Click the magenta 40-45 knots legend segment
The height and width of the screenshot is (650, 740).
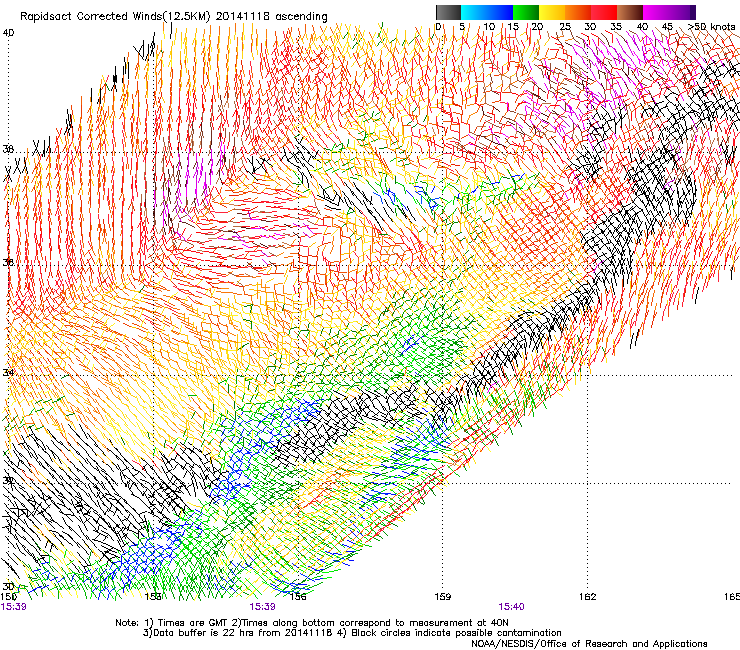[656, 12]
